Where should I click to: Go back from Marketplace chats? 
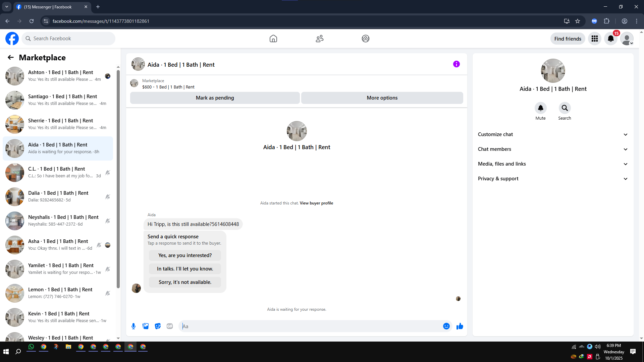pos(11,57)
